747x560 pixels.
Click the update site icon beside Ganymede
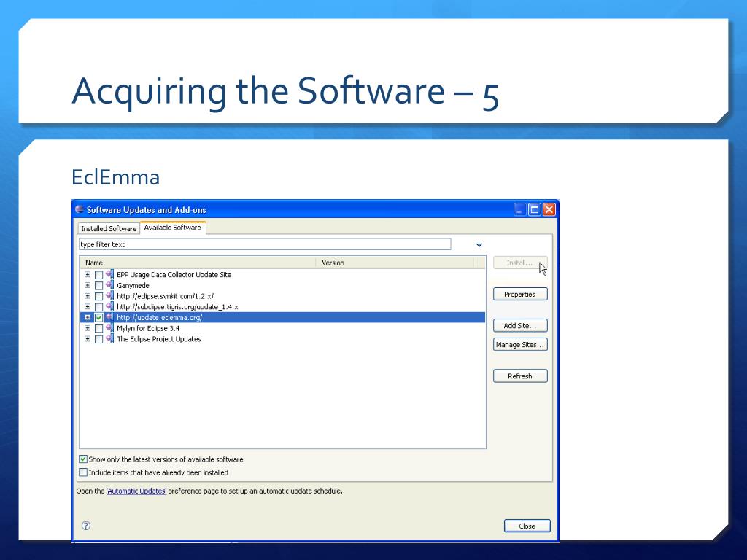coord(109,285)
